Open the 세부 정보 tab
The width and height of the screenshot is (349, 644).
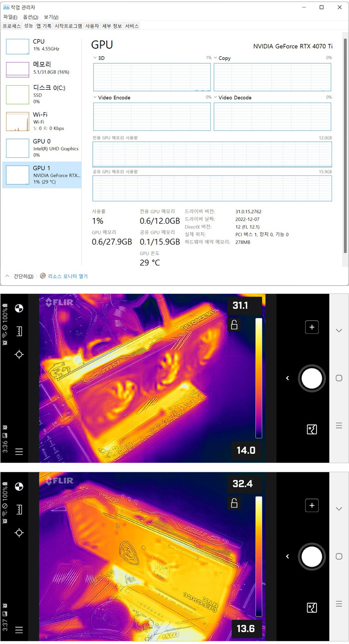click(x=112, y=25)
